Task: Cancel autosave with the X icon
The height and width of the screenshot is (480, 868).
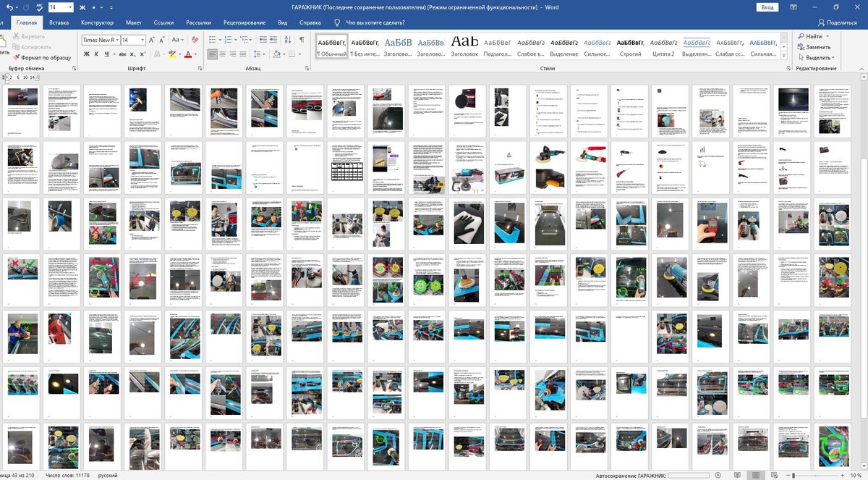Action: [x=717, y=475]
